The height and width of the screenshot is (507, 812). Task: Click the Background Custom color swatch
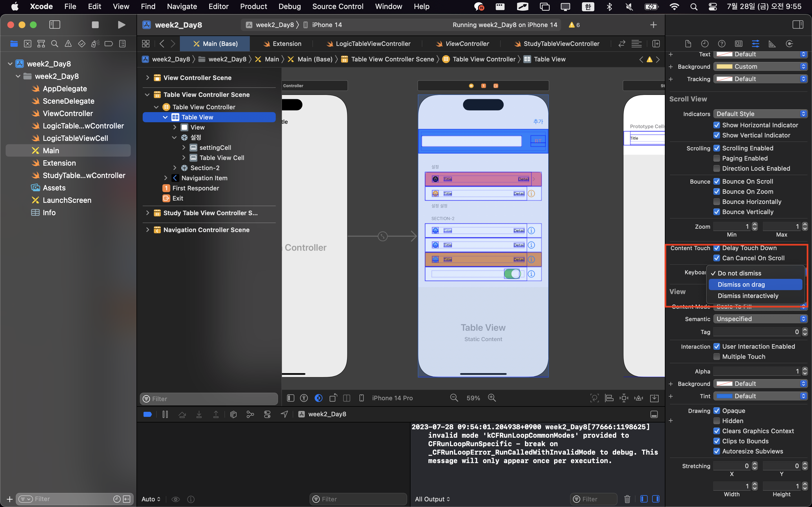724,66
